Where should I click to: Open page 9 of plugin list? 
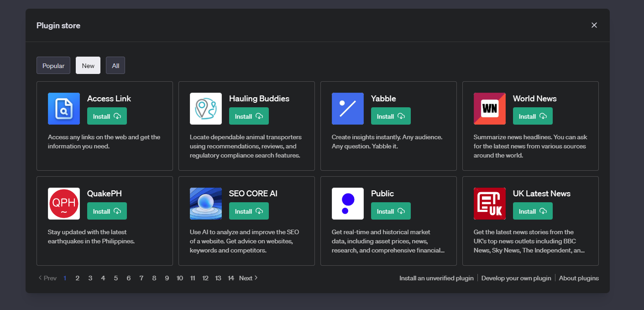coord(167,278)
